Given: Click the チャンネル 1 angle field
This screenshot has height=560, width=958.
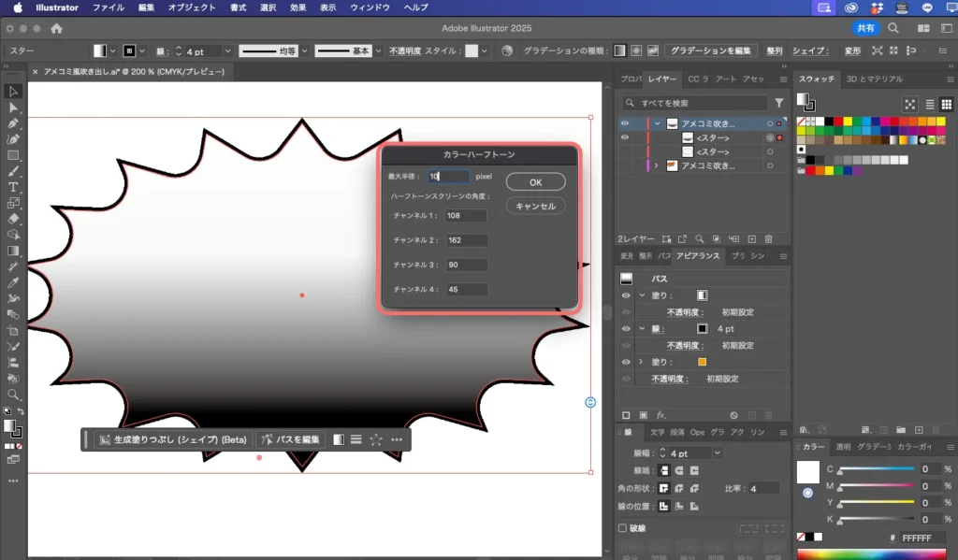Looking at the screenshot, I should pyautogui.click(x=465, y=216).
